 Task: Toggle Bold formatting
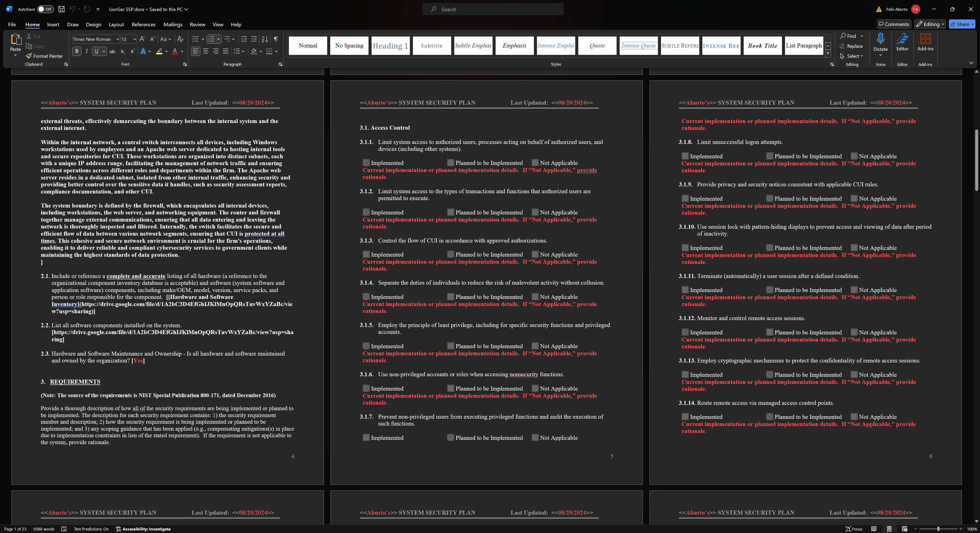coord(77,51)
